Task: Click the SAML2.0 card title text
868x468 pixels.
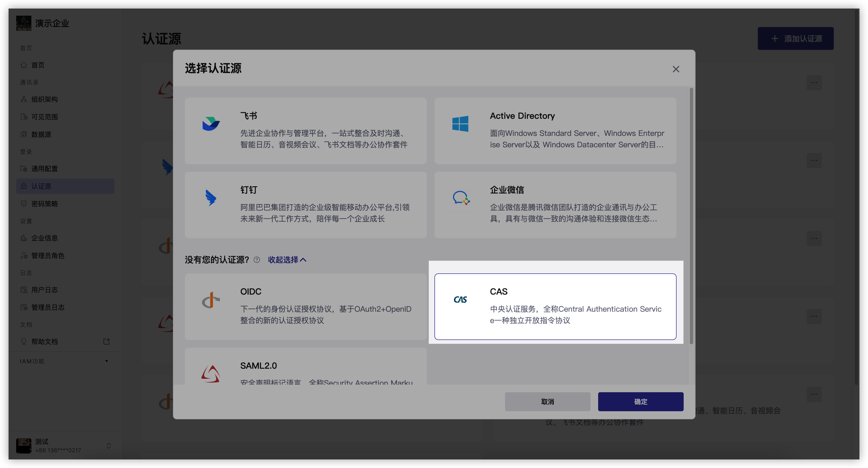Action: pos(258,366)
